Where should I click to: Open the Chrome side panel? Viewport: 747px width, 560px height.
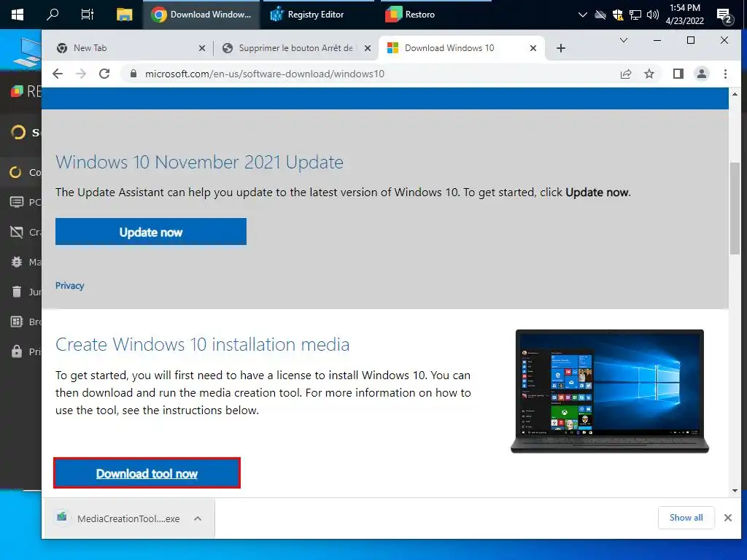pos(678,74)
